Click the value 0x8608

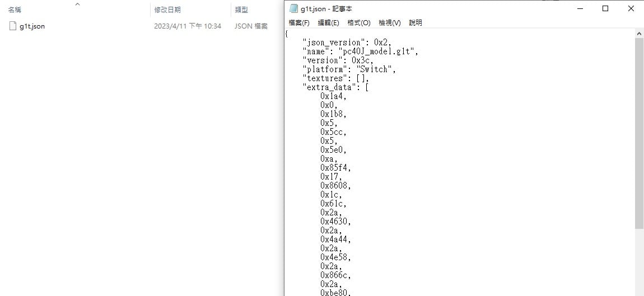tap(336, 186)
